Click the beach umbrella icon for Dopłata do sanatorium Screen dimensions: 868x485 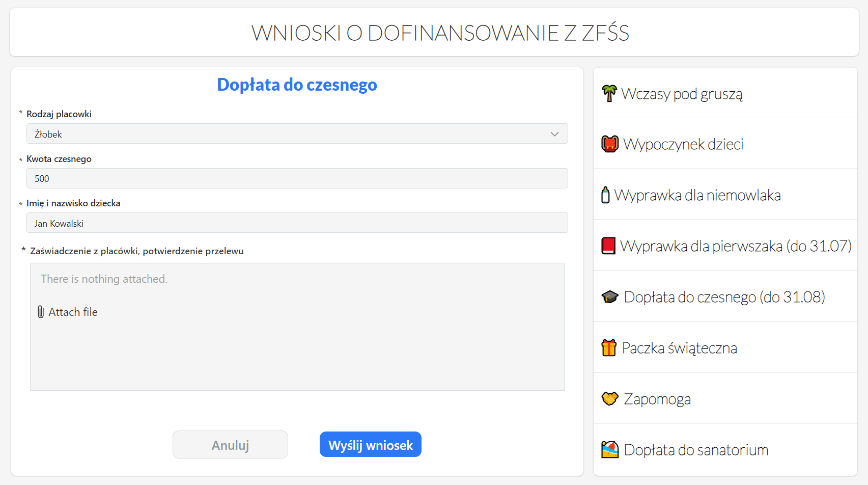pos(609,450)
